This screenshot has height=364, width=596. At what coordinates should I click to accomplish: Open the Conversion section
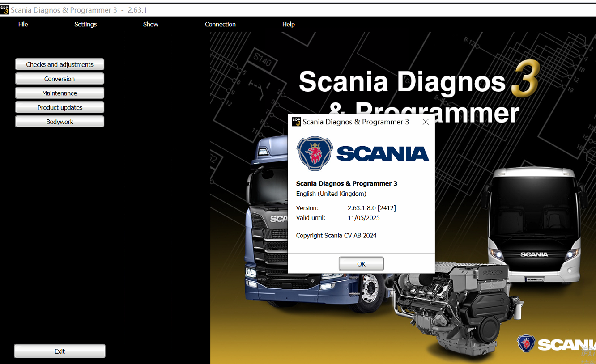(x=59, y=78)
